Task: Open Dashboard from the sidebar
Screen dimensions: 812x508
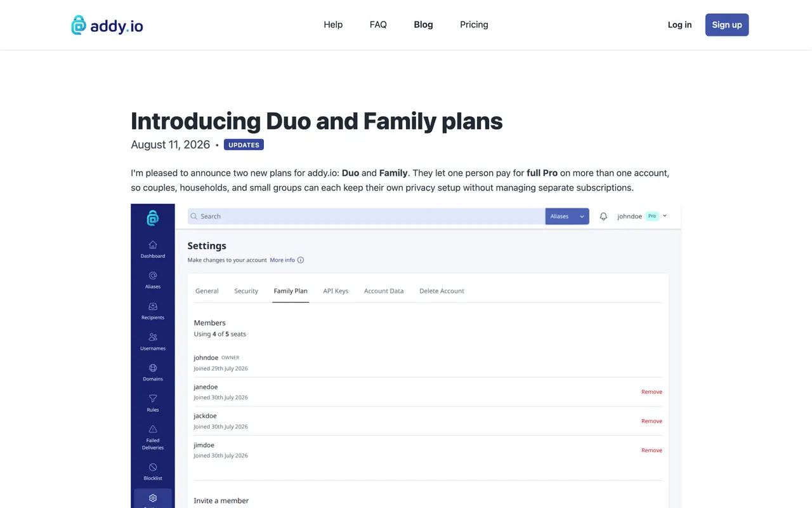Action: point(153,249)
